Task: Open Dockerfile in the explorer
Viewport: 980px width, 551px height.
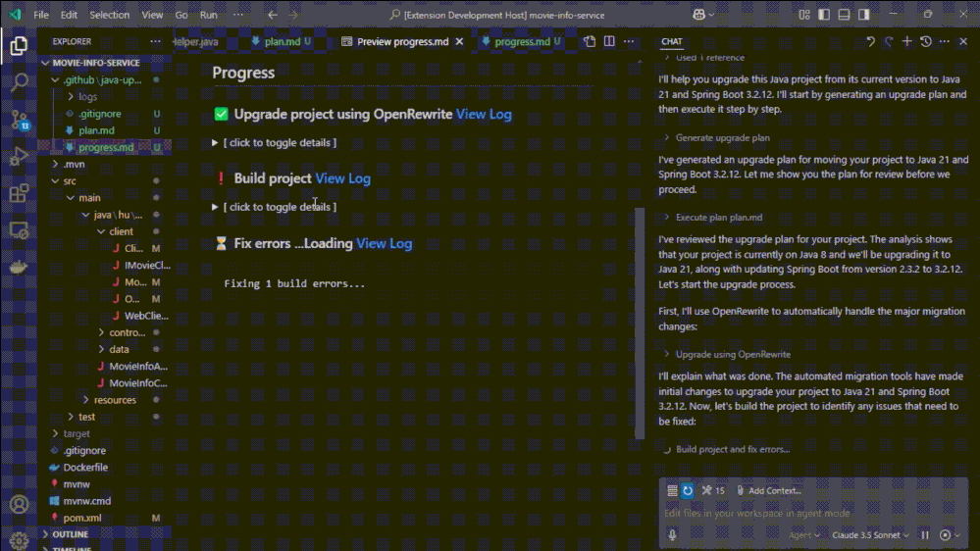Action: [85, 468]
